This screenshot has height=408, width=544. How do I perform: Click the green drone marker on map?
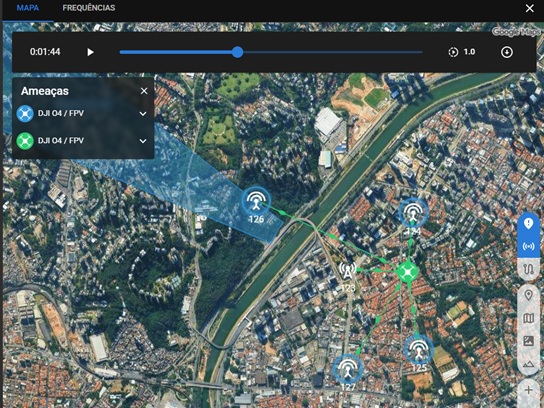[408, 271]
